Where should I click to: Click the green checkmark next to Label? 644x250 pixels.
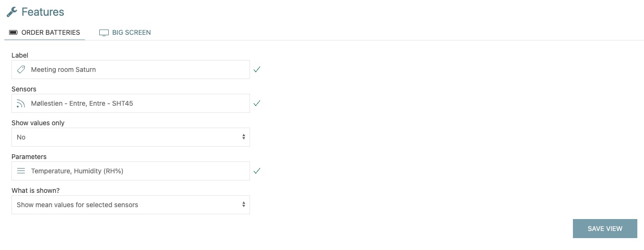257,70
